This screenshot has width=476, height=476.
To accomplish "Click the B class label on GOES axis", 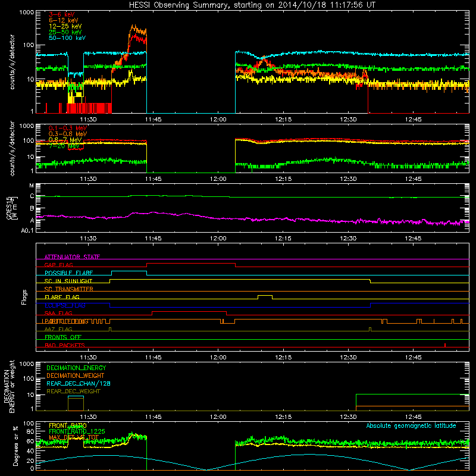I will click(x=32, y=209).
